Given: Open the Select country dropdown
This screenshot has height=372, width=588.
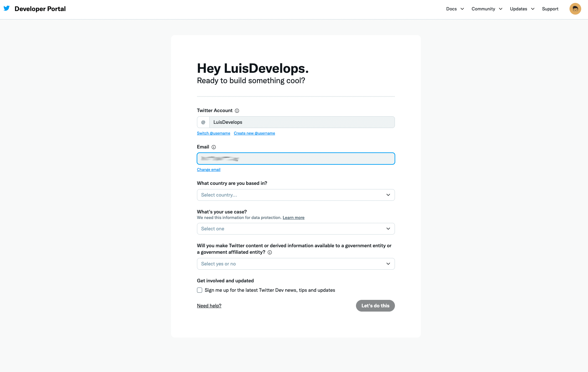Looking at the screenshot, I should pos(296,195).
